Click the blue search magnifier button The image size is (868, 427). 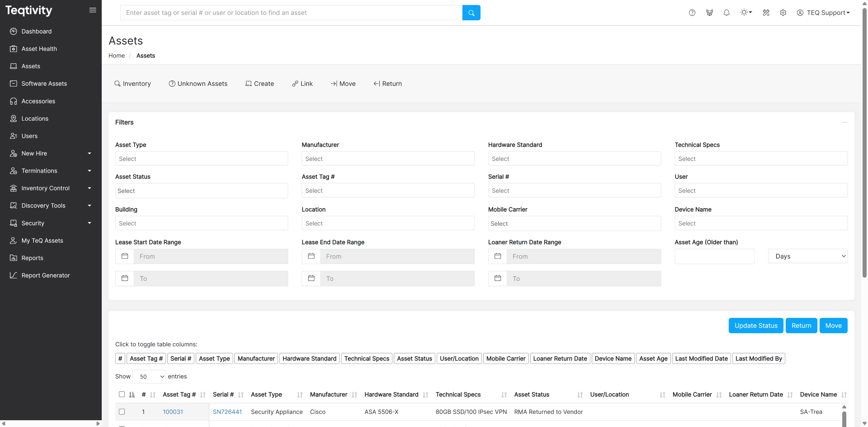(x=471, y=13)
